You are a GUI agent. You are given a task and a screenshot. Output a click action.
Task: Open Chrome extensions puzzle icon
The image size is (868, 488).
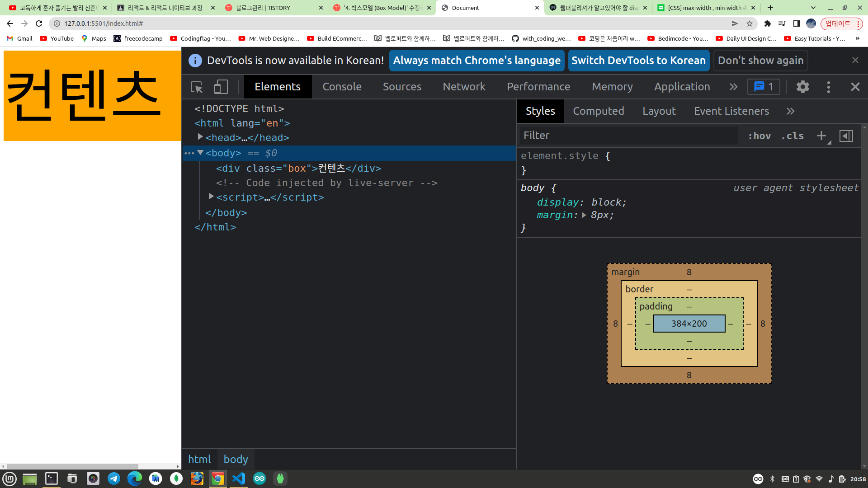click(x=767, y=23)
